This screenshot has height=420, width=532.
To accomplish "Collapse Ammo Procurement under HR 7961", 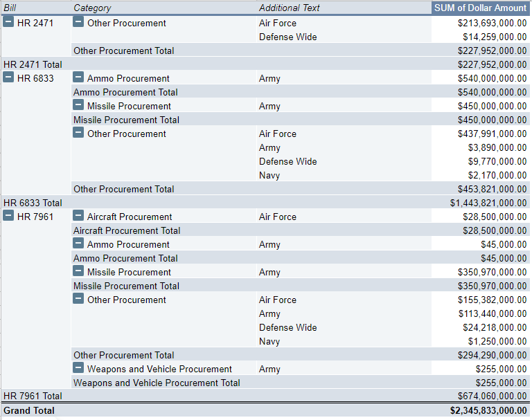I will (x=78, y=243).
